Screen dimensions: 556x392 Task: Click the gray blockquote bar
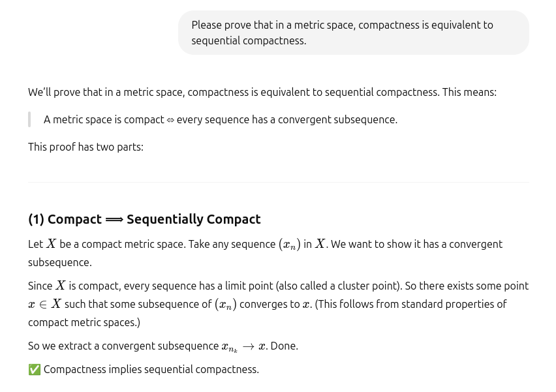pos(29,119)
